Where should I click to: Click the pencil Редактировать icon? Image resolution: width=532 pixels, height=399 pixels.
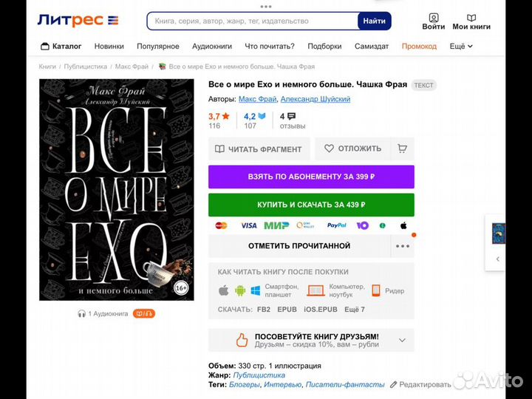coord(394,384)
